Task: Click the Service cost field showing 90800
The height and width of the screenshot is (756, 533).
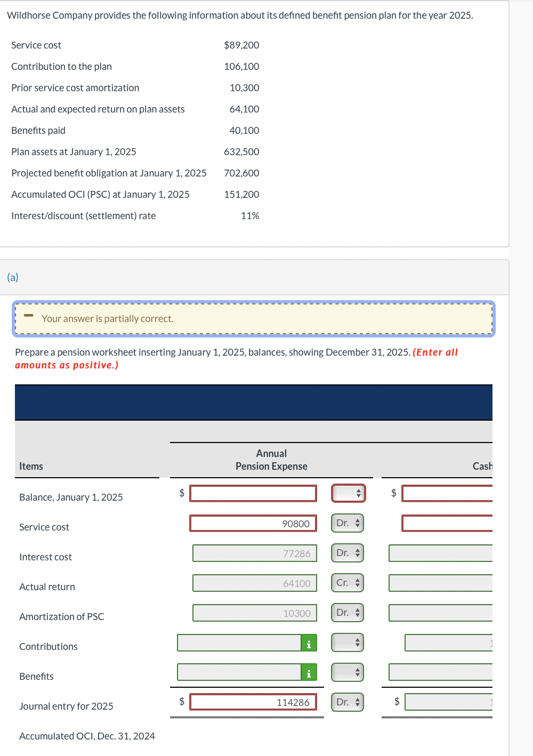Action: [253, 523]
